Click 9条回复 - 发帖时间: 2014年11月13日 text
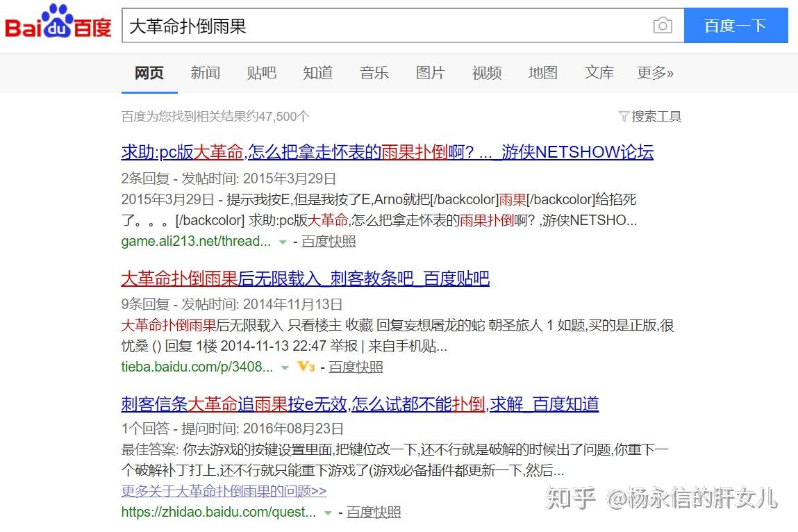798x532 pixels. pyautogui.click(x=231, y=304)
